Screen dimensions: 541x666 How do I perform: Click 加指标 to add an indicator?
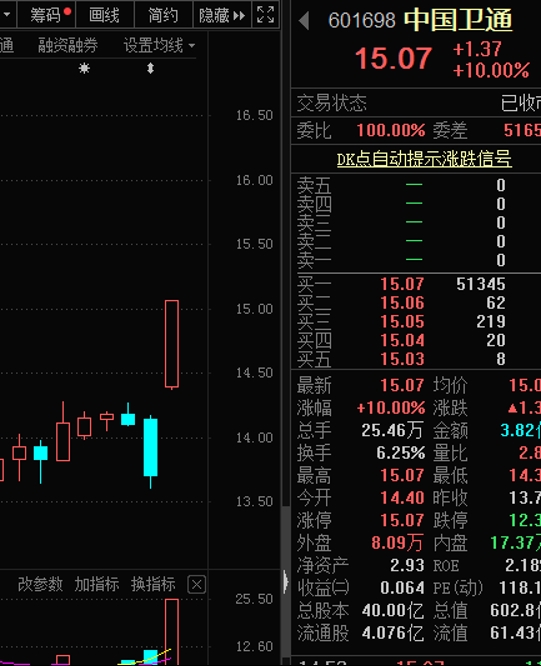(96, 584)
